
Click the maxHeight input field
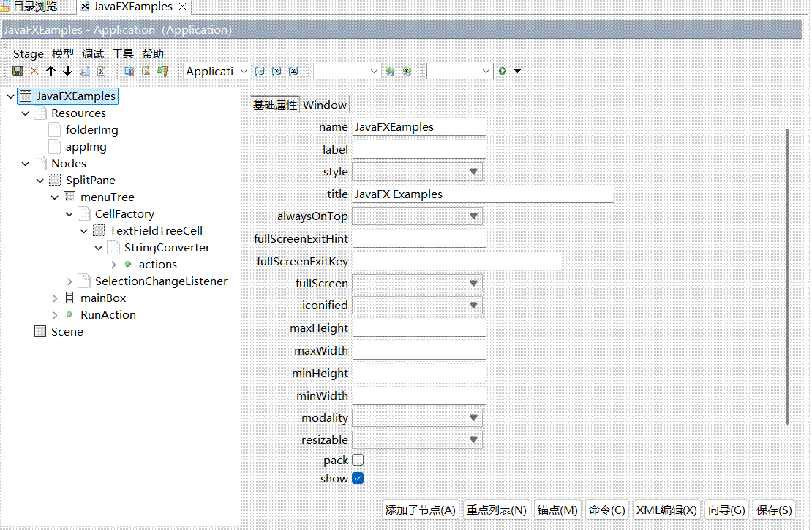(419, 328)
